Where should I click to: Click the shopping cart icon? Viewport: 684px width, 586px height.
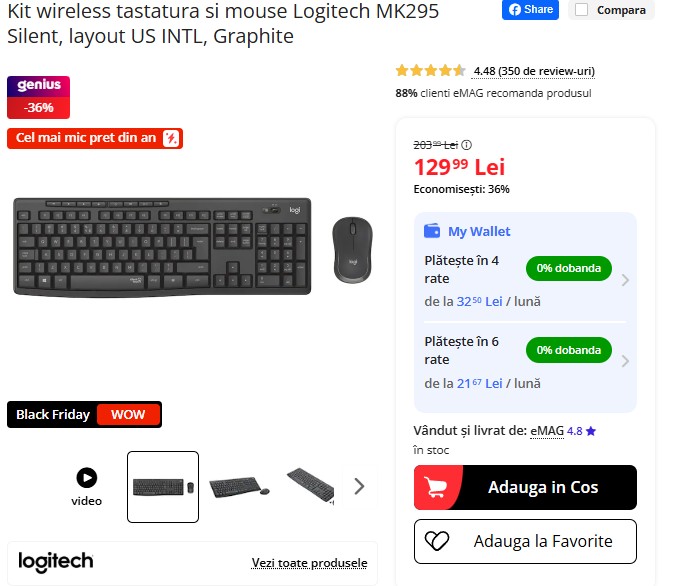[436, 487]
